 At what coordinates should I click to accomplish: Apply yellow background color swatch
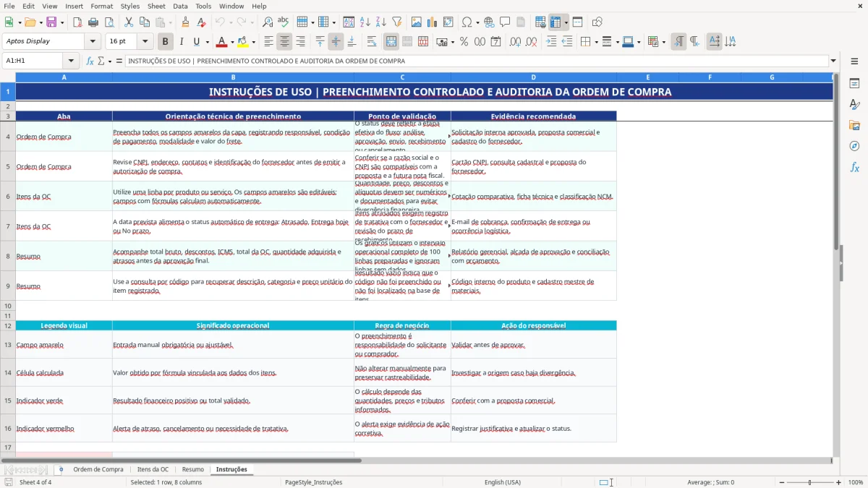243,42
